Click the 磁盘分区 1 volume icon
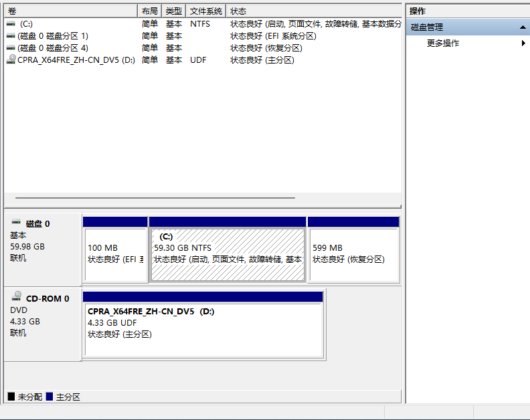The image size is (530, 420). point(11,35)
